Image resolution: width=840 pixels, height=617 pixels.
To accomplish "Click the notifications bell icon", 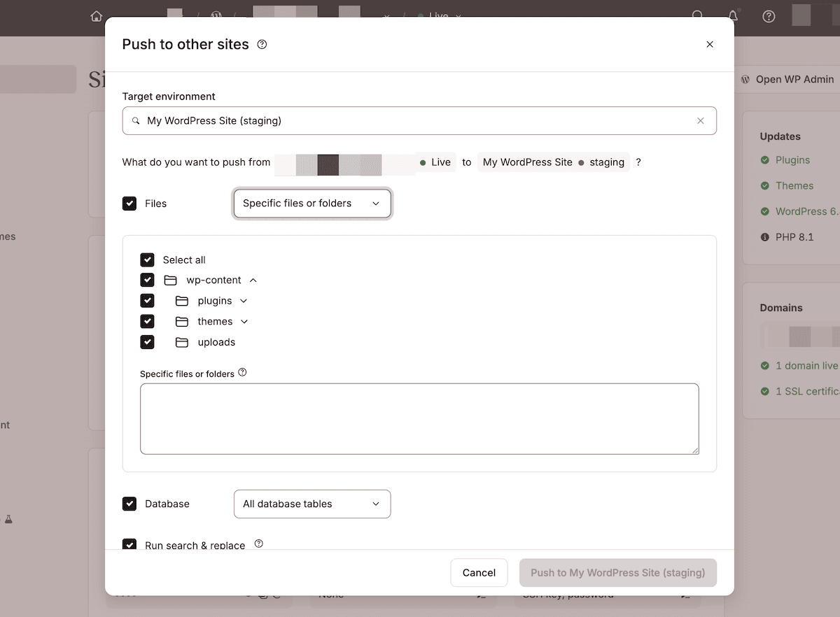I will pyautogui.click(x=731, y=16).
